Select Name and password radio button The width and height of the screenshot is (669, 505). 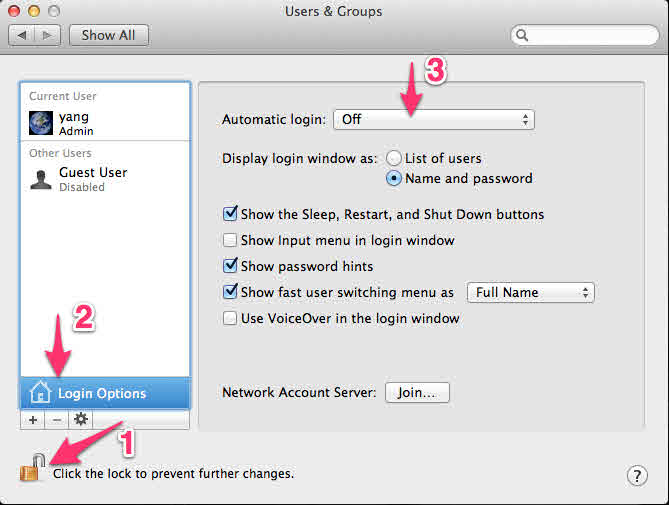[393, 178]
